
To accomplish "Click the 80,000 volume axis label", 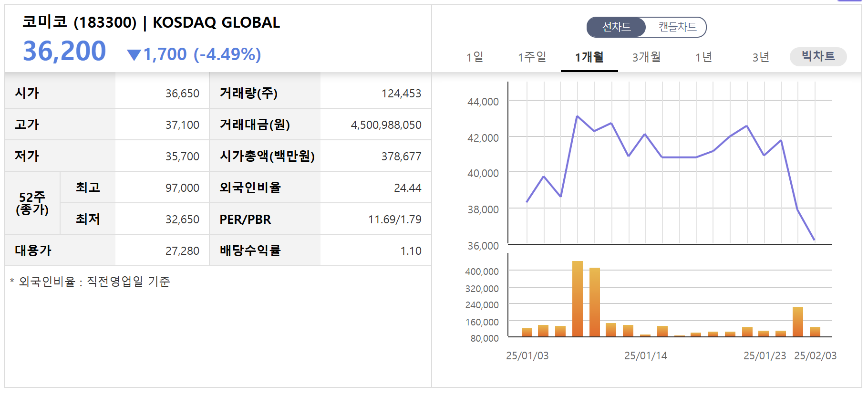I will click(x=485, y=338).
